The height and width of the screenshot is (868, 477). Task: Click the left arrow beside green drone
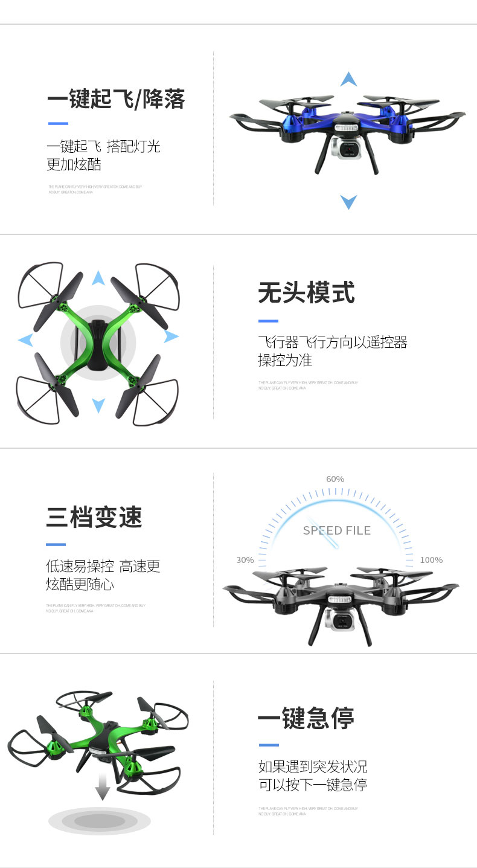[25, 340]
